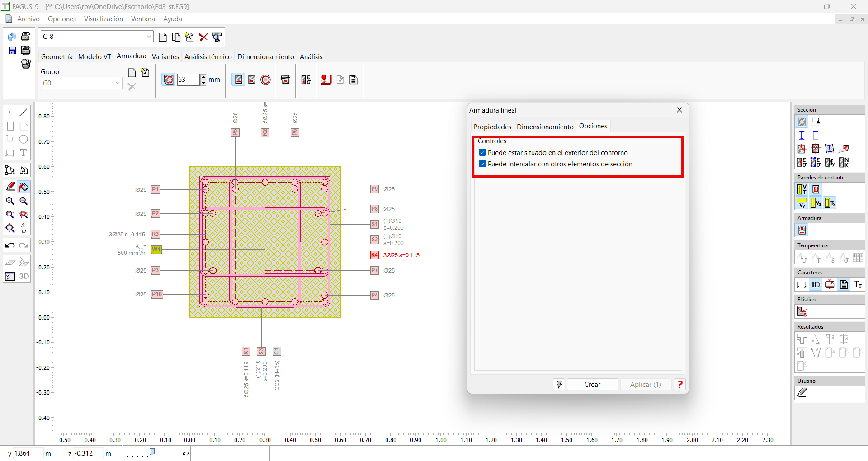Image resolution: width=868 pixels, height=461 pixels.
Task: Toggle the Armadura display button in the right panel
Action: 802,230
